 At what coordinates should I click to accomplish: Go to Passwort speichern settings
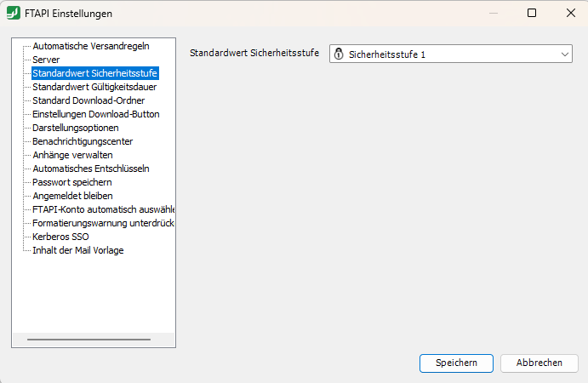[72, 182]
